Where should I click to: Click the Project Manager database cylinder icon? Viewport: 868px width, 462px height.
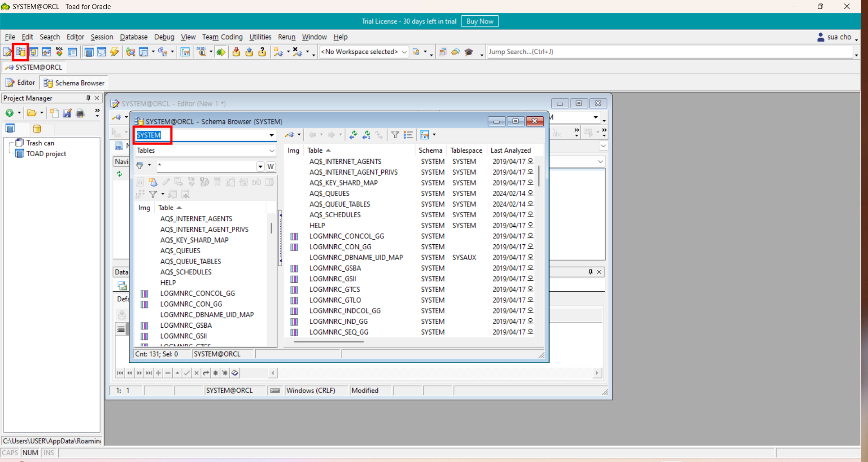(x=37, y=129)
